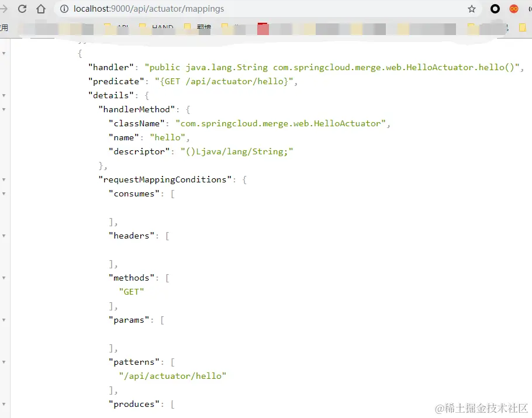
Task: Select the "produces" key text
Action: pyautogui.click(x=134, y=404)
